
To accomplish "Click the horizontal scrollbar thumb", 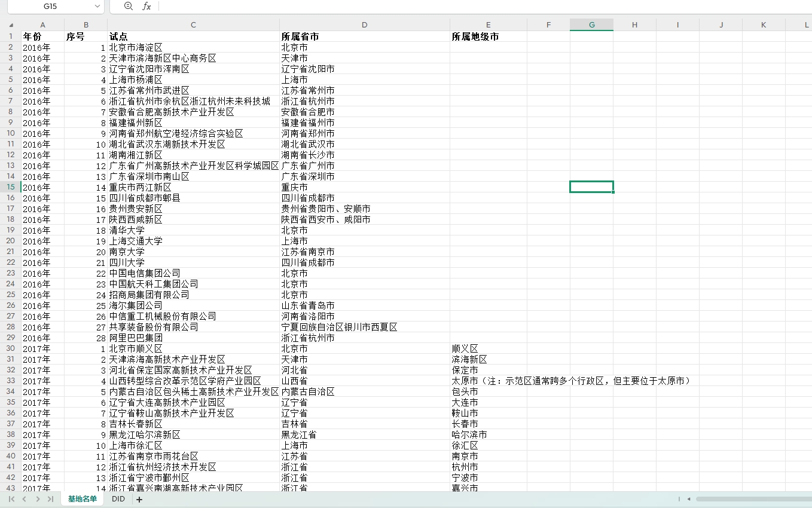I will pos(753,499).
